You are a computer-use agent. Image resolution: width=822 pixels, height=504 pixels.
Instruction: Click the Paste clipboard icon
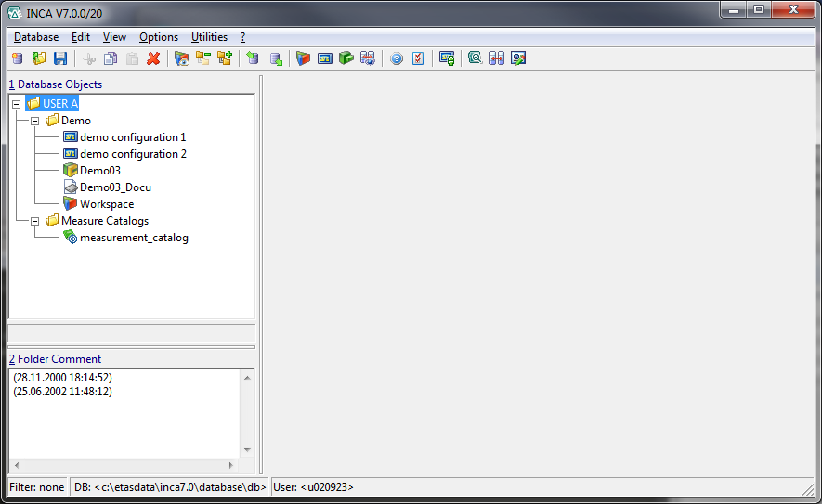click(132, 58)
